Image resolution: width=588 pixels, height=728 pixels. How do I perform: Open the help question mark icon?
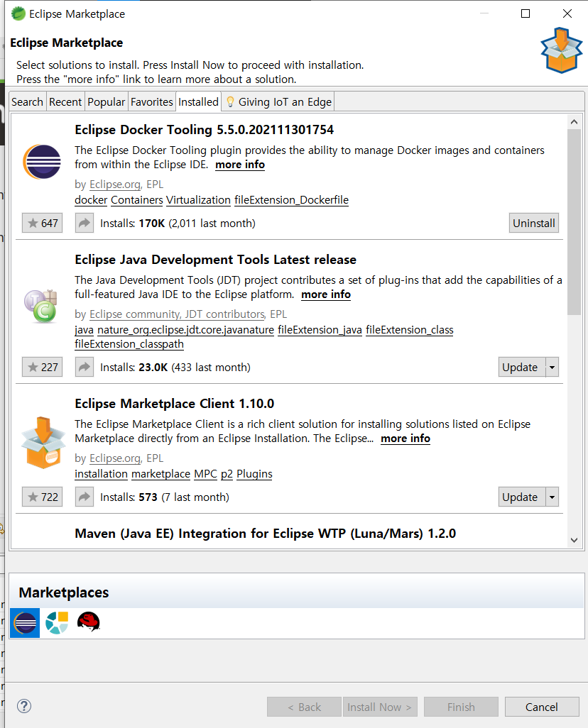coord(24,706)
